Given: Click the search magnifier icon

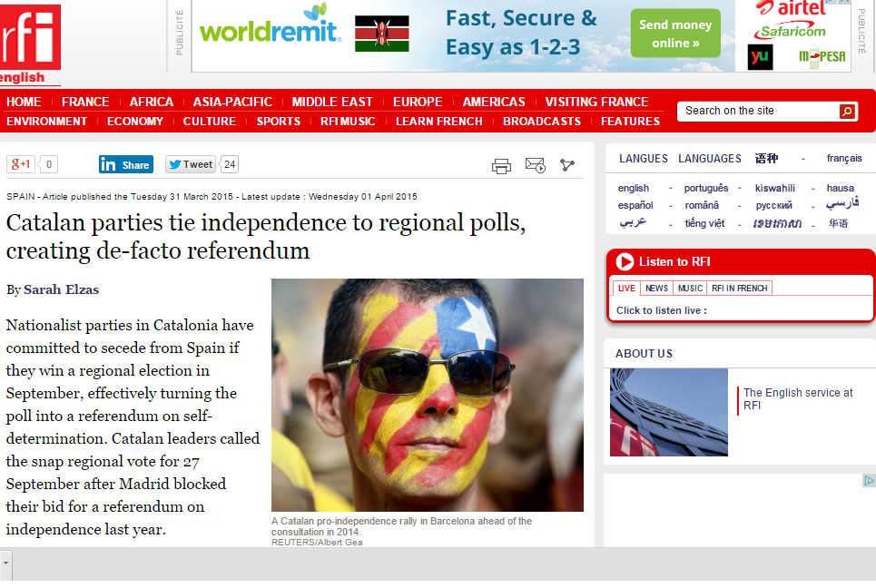Looking at the screenshot, I should [847, 112].
